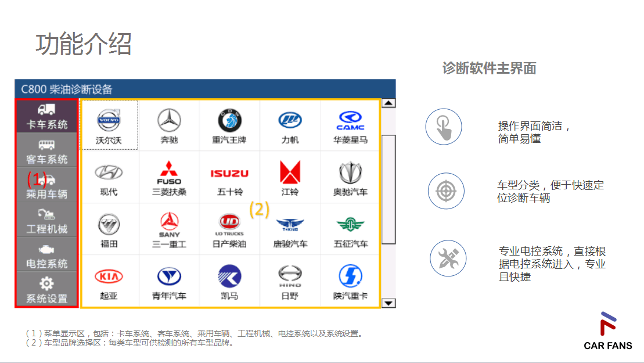Image resolution: width=644 pixels, height=363 pixels.
Task: Open the 系统设置 settings menu
Action: point(47,289)
